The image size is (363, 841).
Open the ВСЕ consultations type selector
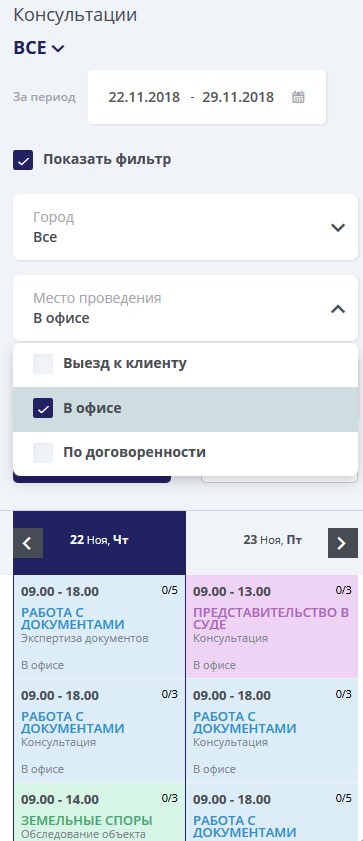[x=39, y=48]
